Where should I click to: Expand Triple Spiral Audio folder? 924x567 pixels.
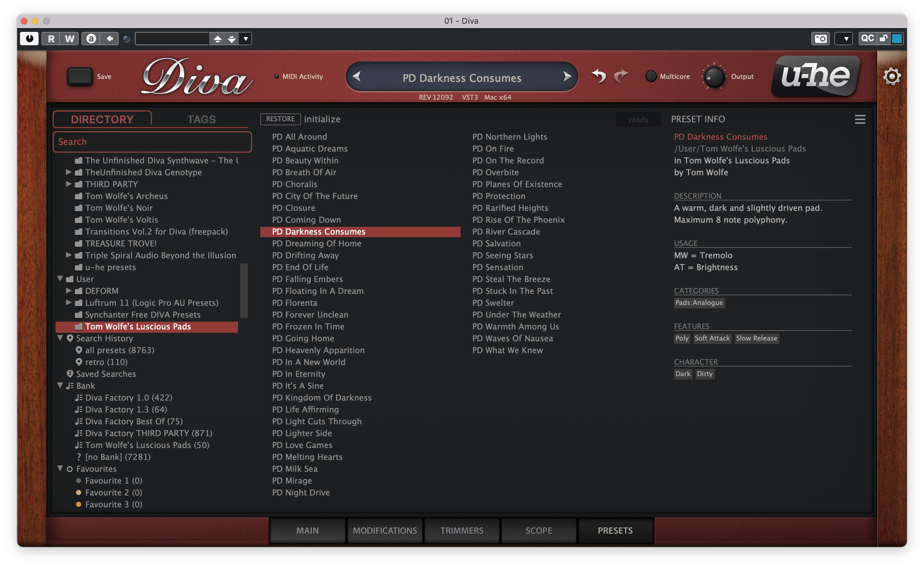tap(69, 255)
